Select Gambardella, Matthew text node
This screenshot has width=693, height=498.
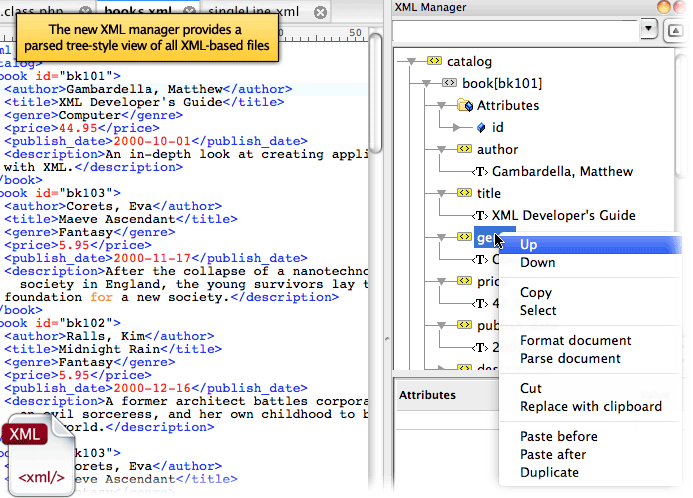[562, 171]
